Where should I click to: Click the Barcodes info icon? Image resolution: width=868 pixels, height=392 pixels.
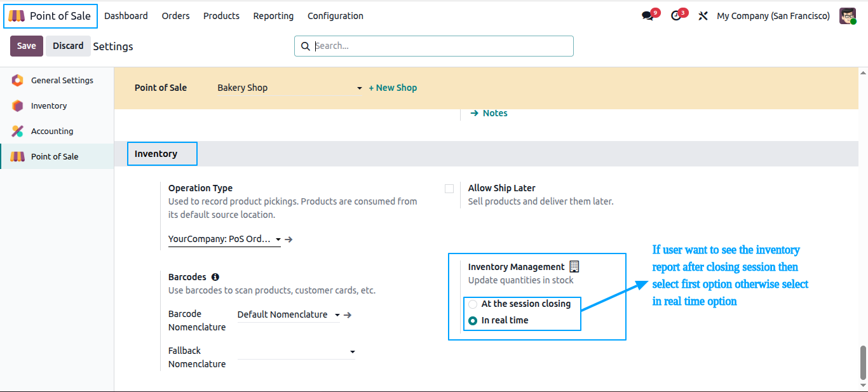tap(215, 277)
